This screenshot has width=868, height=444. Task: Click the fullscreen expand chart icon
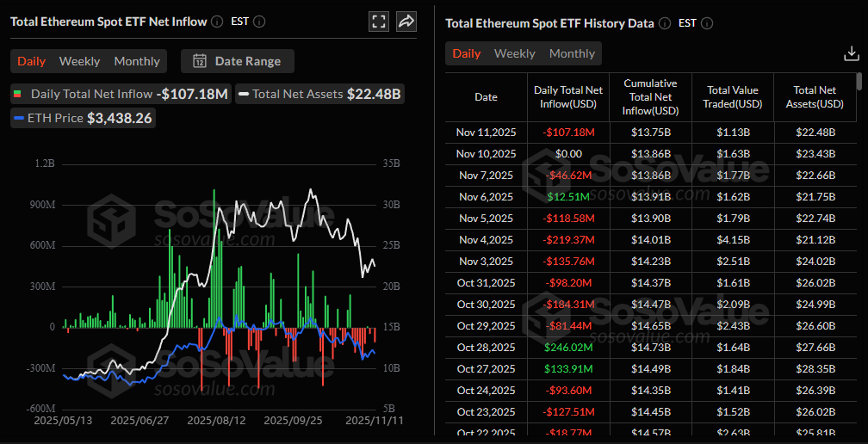click(378, 22)
